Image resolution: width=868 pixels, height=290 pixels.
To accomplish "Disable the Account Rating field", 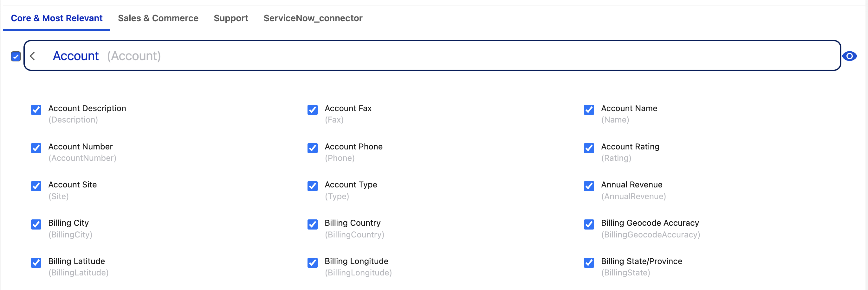I will click(589, 148).
